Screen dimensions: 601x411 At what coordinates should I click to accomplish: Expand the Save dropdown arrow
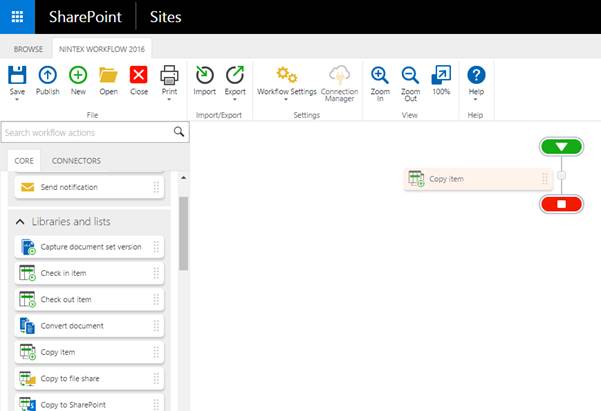coord(17,100)
